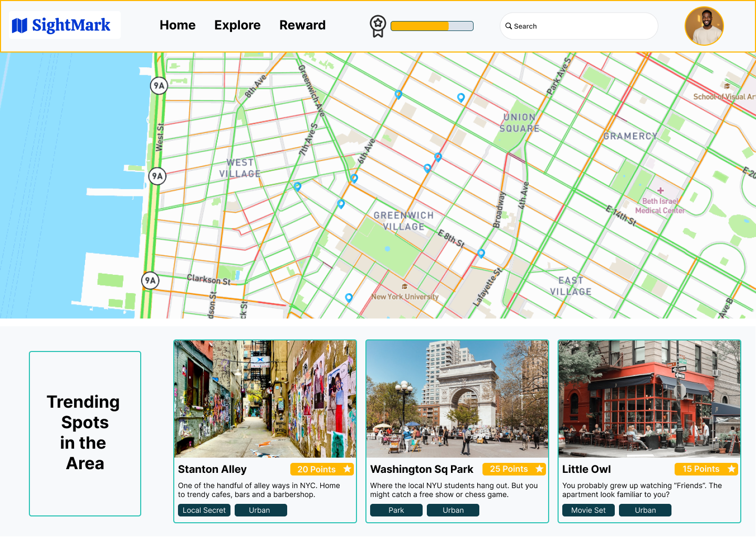The height and width of the screenshot is (538, 756).
Task: Click the Little Owl description text
Action: coord(642,490)
